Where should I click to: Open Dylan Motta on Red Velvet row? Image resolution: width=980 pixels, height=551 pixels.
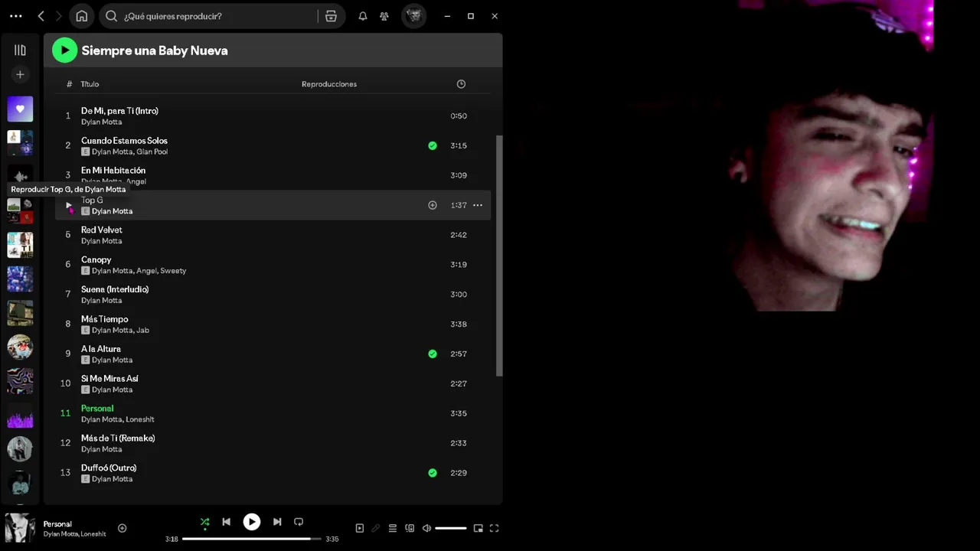click(101, 241)
